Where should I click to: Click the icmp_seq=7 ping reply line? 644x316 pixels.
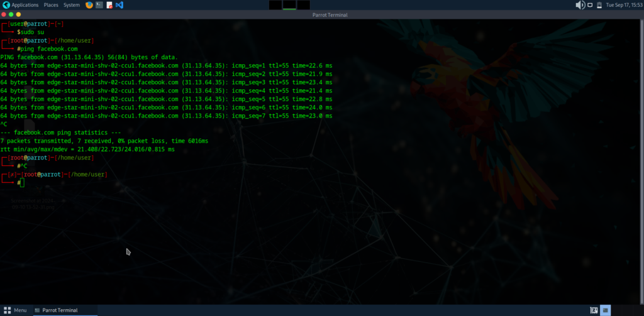(x=166, y=116)
